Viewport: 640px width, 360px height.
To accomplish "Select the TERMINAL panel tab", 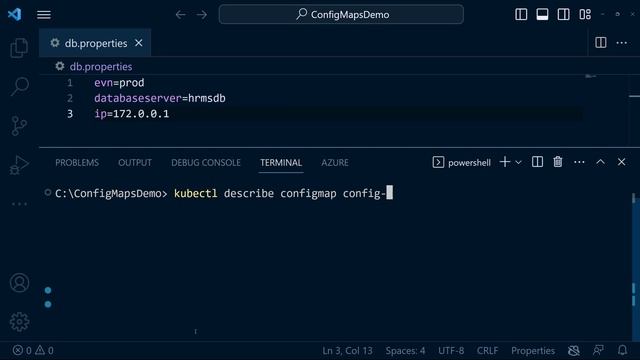I will click(x=281, y=162).
